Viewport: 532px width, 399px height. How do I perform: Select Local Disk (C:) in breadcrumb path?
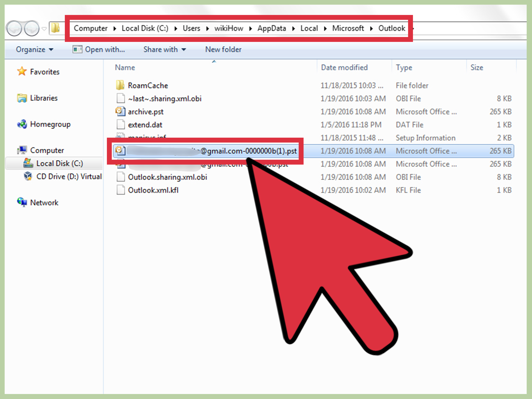click(x=145, y=28)
